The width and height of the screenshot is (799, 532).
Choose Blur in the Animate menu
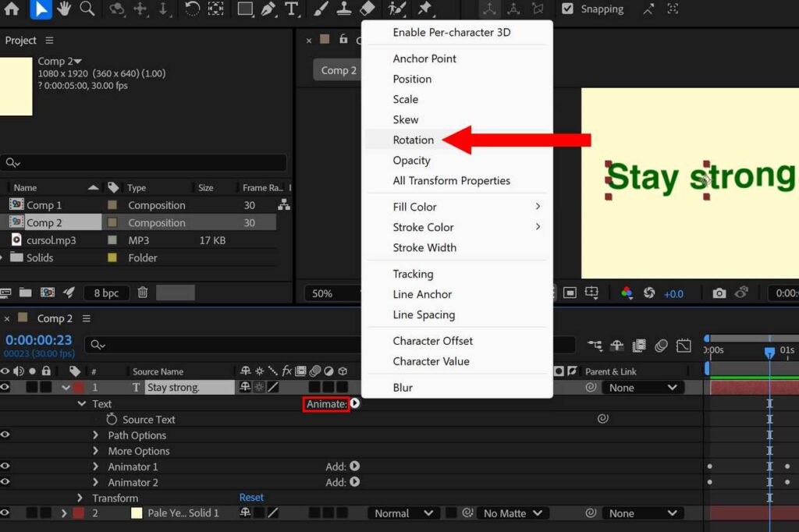tap(403, 388)
